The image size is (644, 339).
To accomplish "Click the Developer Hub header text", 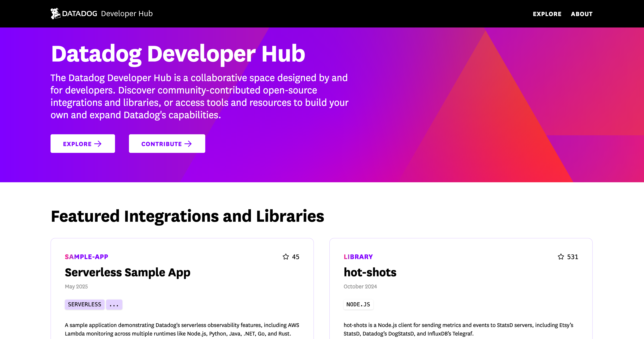I will tap(127, 13).
